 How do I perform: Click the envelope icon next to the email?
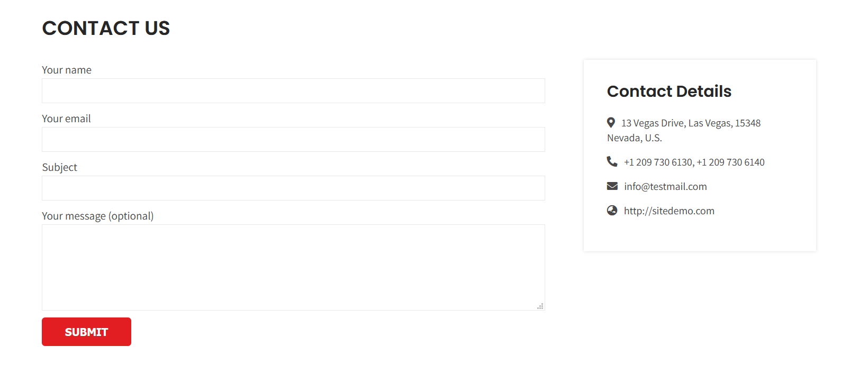click(612, 186)
